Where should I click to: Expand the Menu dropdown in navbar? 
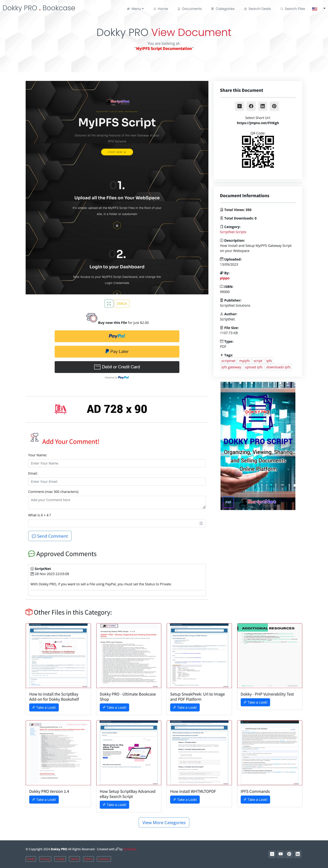click(x=135, y=9)
